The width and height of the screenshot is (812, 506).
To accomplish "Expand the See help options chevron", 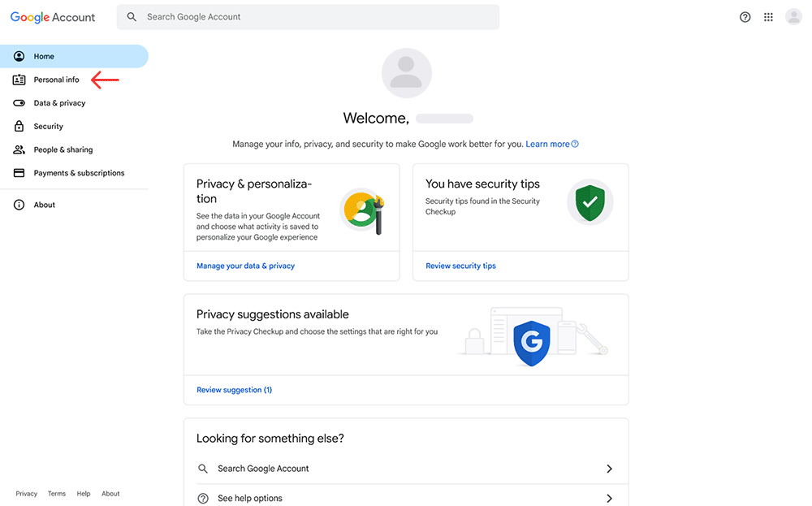I will 610,498.
